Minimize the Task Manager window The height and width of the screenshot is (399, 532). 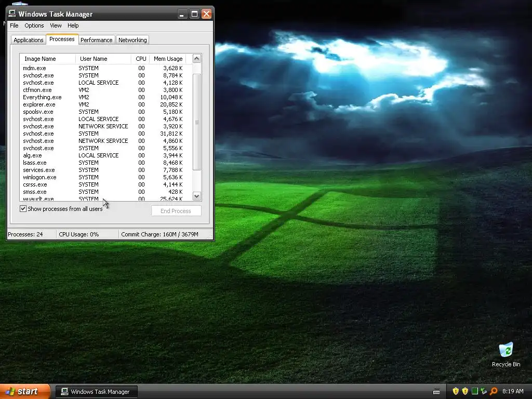[182, 14]
